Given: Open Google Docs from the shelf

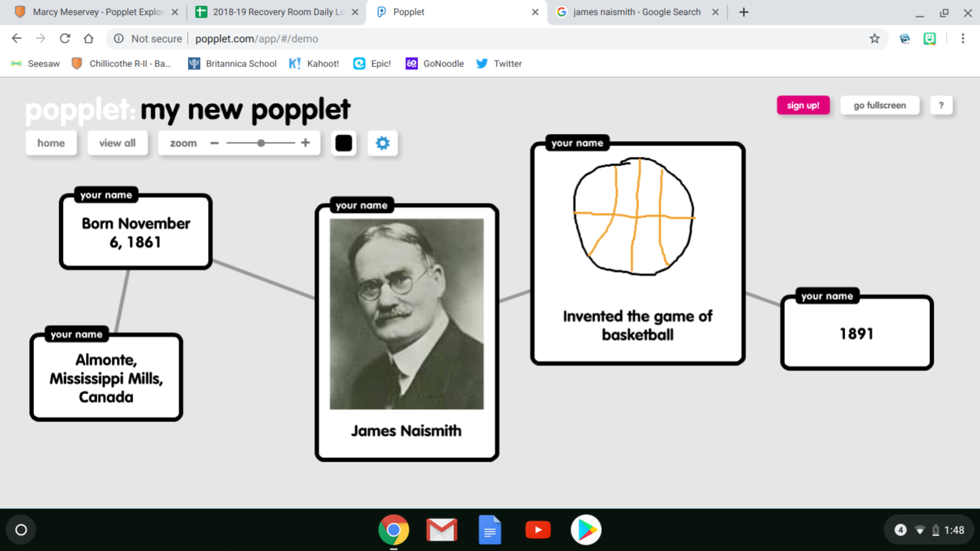Looking at the screenshot, I should [x=490, y=529].
